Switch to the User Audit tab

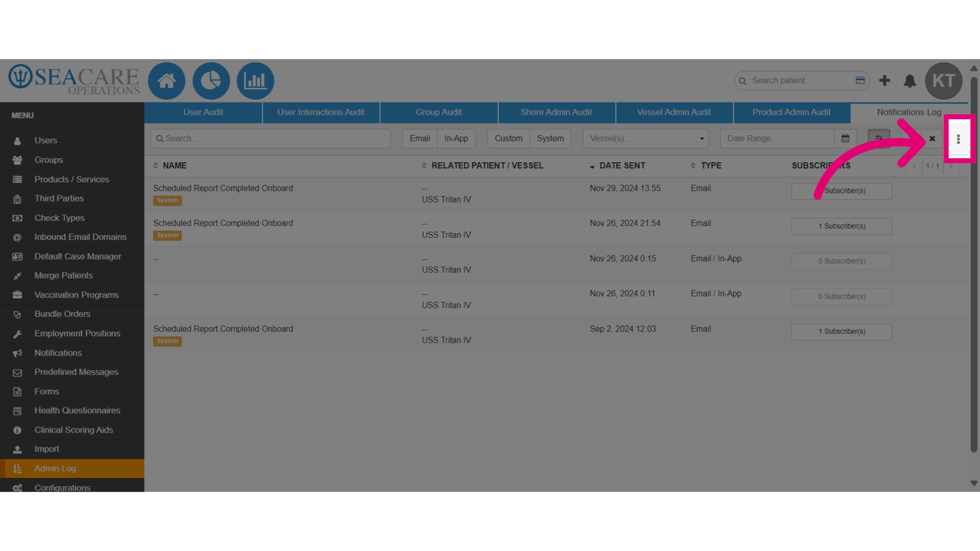click(203, 112)
